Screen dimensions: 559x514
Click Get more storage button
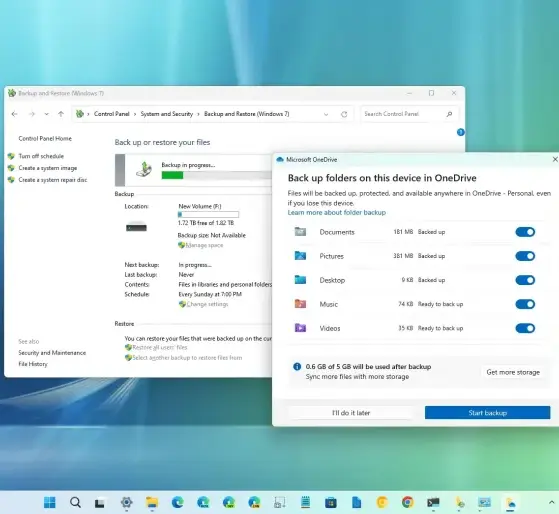point(513,372)
